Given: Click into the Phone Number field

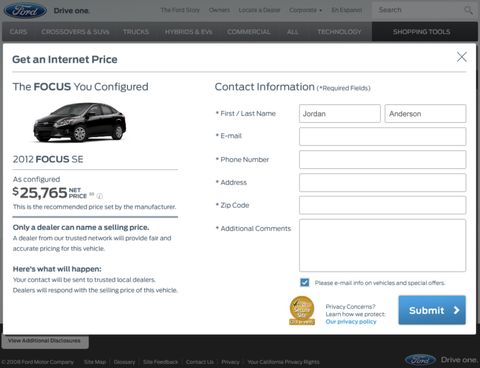Looking at the screenshot, I should click(x=382, y=159).
